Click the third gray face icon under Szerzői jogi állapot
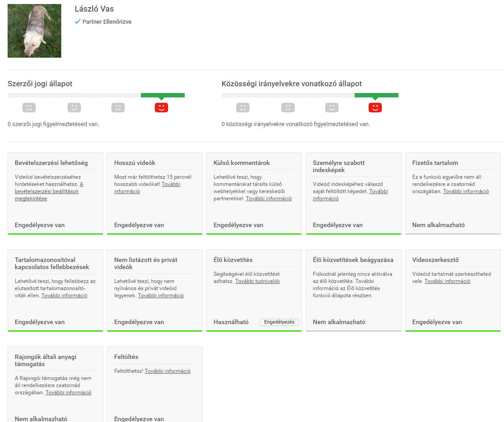504x422 pixels. (118, 107)
